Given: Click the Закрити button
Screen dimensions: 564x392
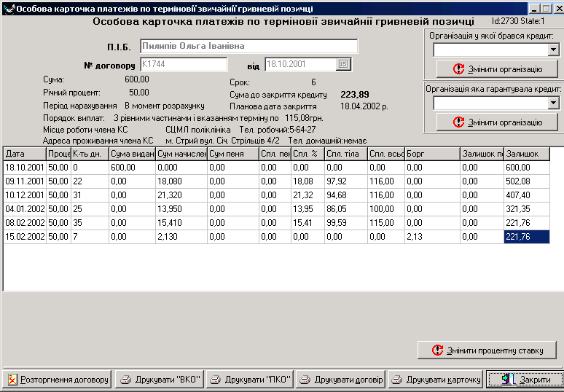Looking at the screenshot, I should click(525, 380).
